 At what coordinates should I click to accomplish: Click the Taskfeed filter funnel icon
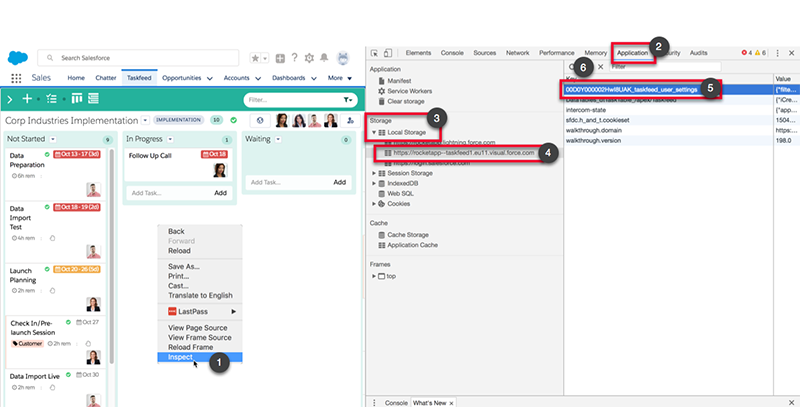(x=347, y=100)
